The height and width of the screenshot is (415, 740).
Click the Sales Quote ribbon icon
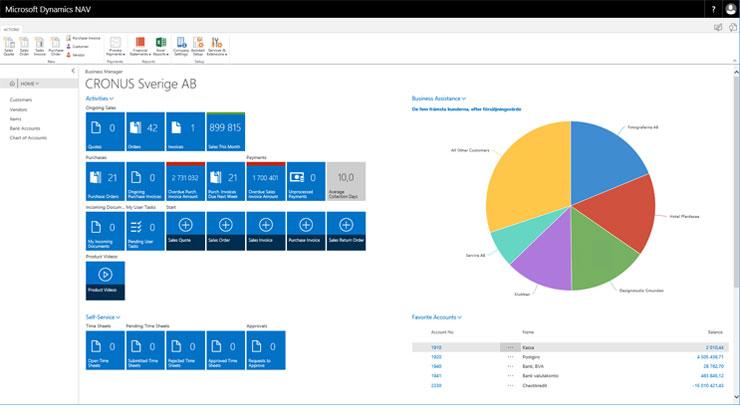coord(10,44)
